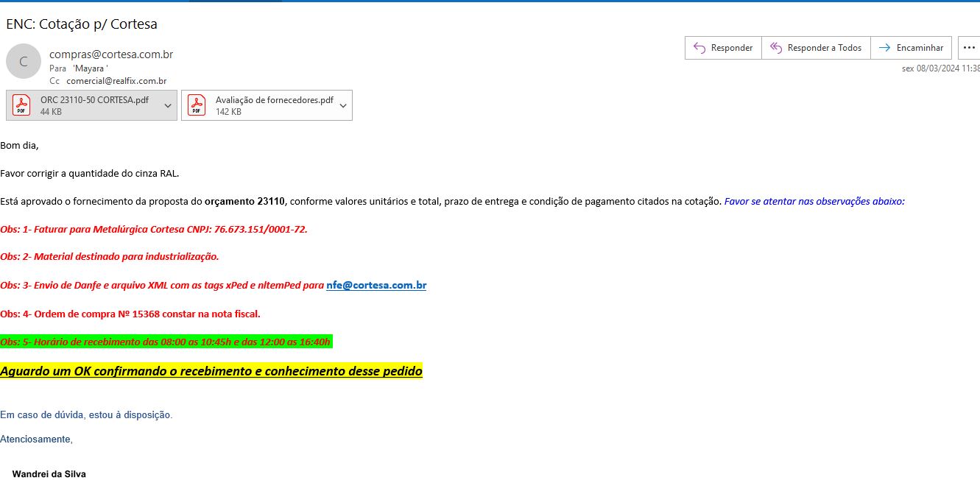The height and width of the screenshot is (480, 980).
Task: Expand Avaliação de fornecedores.pdf dropdown arrow
Action: click(x=343, y=106)
